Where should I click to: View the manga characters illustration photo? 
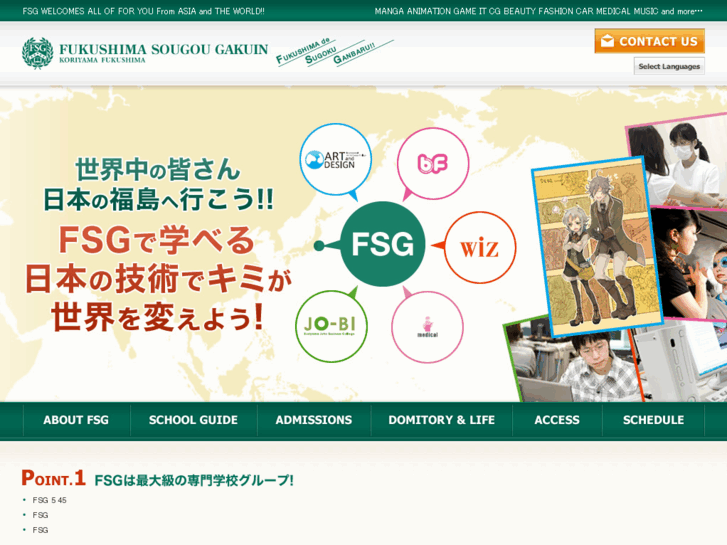point(597,246)
